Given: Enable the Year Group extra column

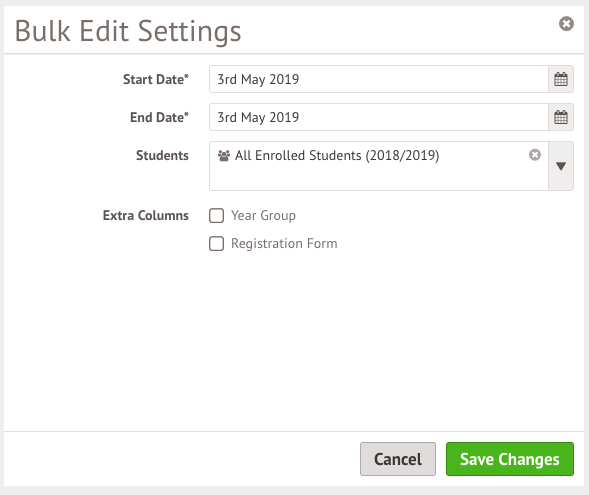Looking at the screenshot, I should pos(216,216).
